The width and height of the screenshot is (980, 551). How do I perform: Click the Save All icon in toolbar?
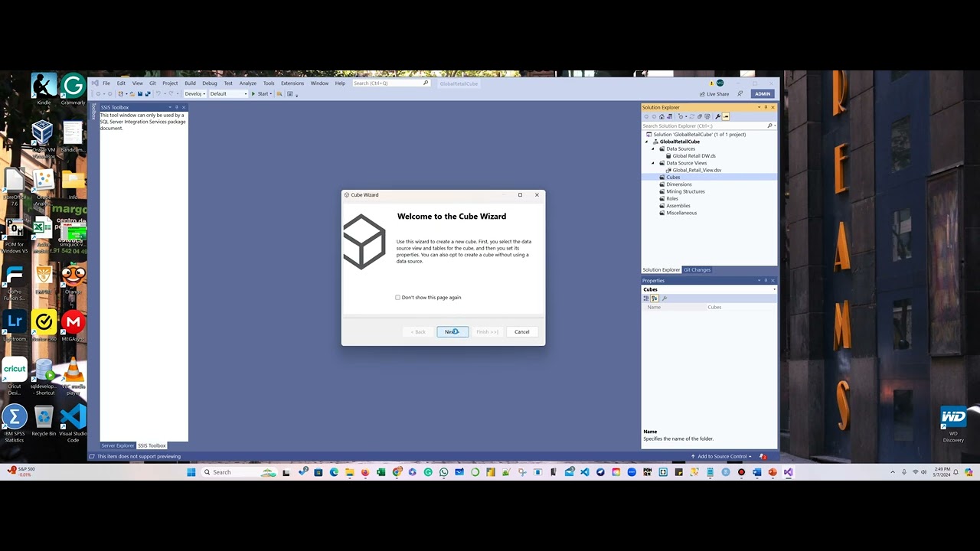pos(148,93)
